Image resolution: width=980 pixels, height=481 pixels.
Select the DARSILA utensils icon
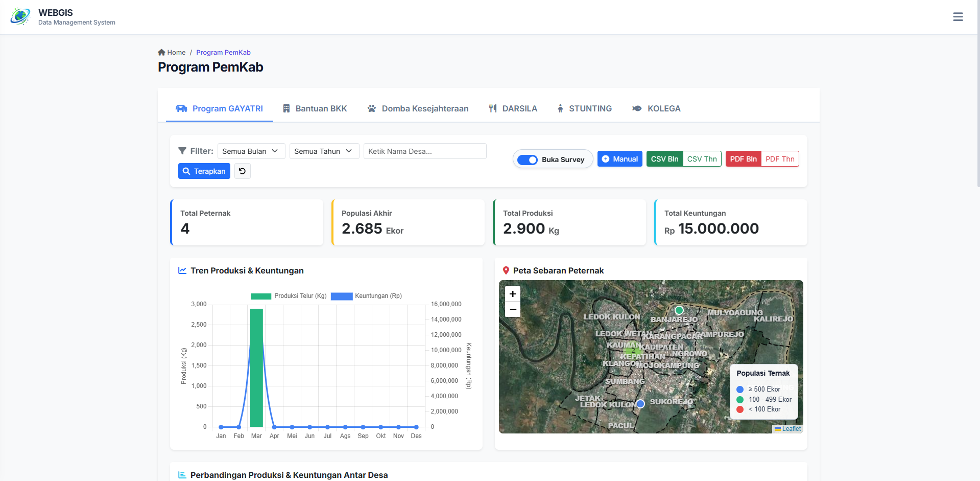click(493, 108)
